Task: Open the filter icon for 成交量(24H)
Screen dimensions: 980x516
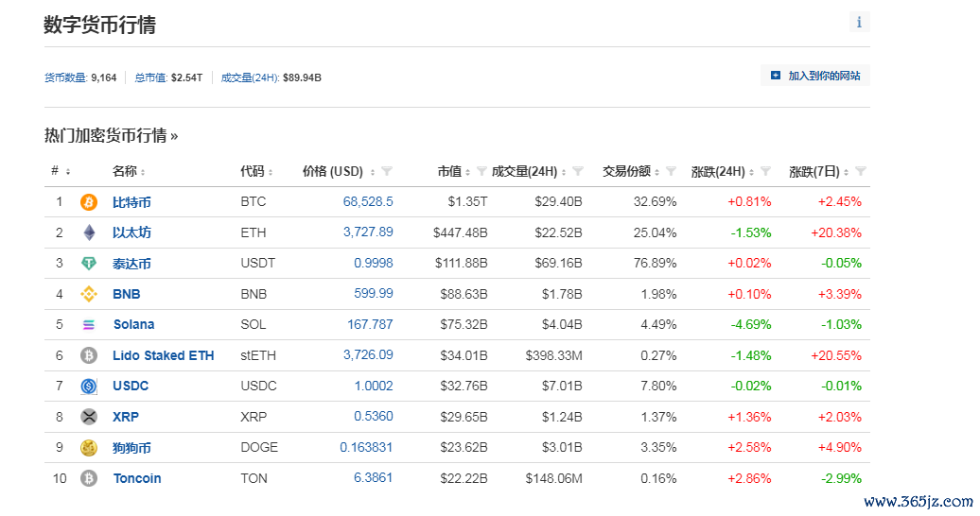Action: 577,171
